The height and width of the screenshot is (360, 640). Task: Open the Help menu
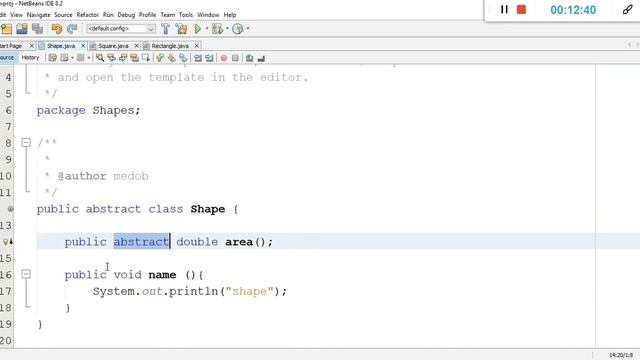point(230,15)
